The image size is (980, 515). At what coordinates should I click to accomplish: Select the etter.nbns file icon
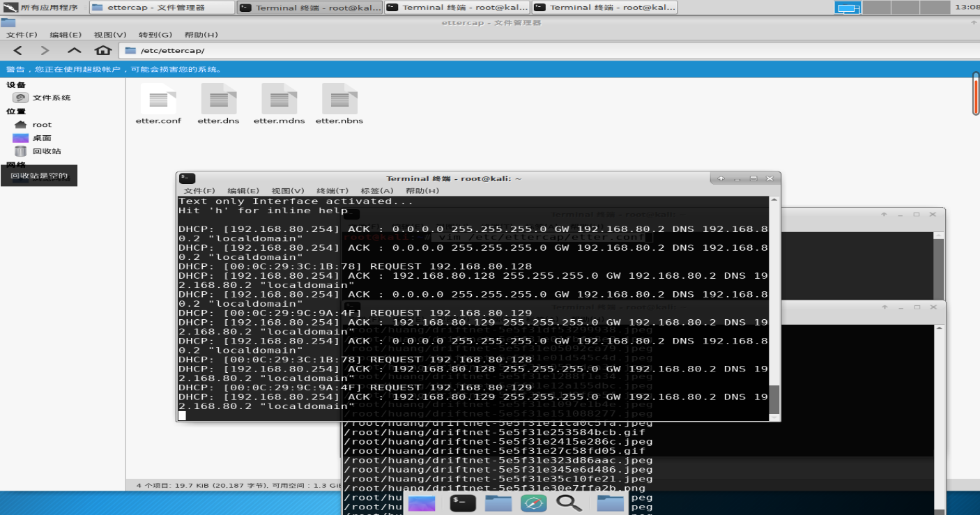point(339,98)
